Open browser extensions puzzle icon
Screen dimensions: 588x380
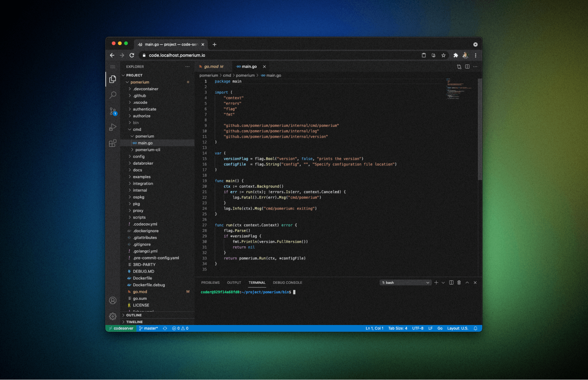(455, 55)
